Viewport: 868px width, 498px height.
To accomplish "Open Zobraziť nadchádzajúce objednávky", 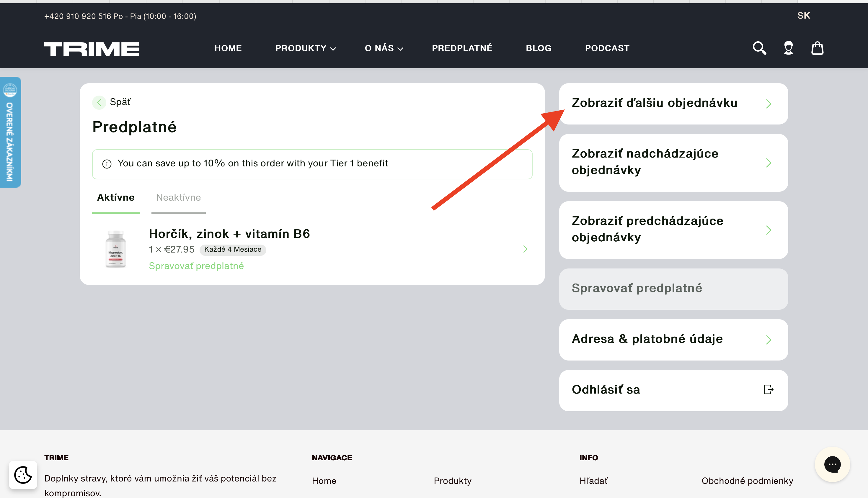I will [673, 163].
